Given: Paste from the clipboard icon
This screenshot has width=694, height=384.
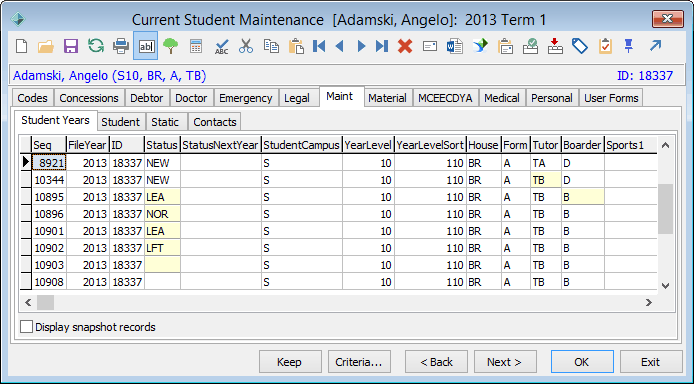Looking at the screenshot, I should pyautogui.click(x=296, y=46).
